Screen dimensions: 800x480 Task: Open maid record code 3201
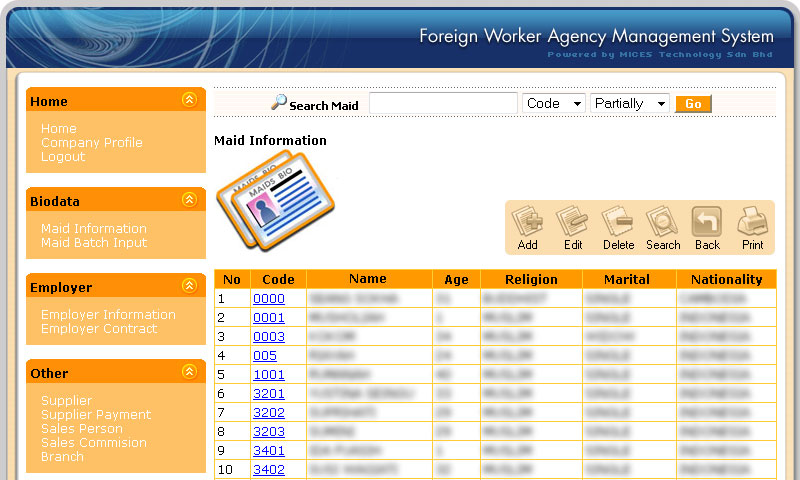tap(268, 394)
